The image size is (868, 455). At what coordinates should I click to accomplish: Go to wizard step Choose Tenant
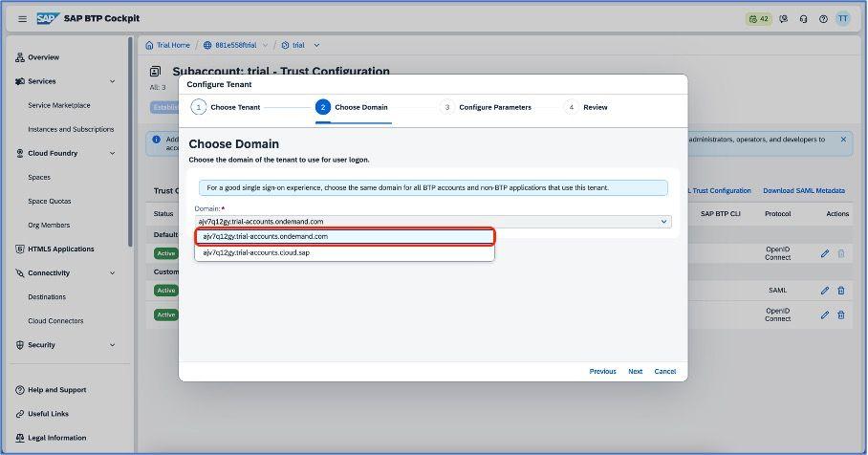(226, 107)
